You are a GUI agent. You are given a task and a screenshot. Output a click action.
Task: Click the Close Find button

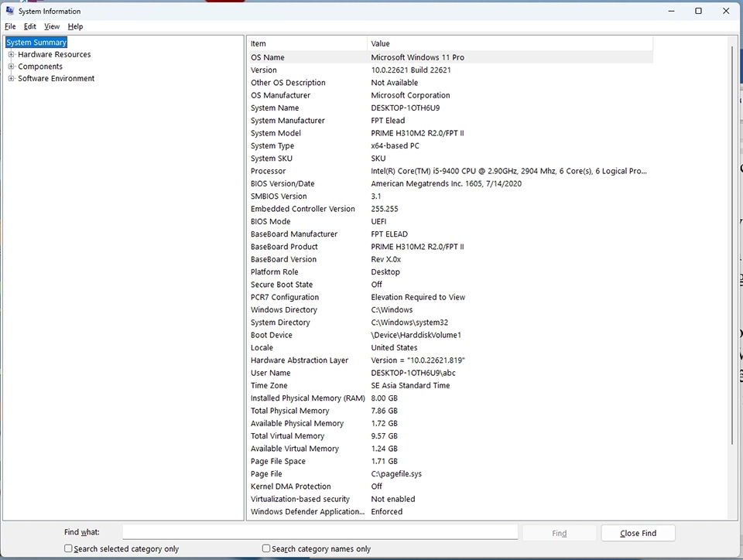[637, 532]
